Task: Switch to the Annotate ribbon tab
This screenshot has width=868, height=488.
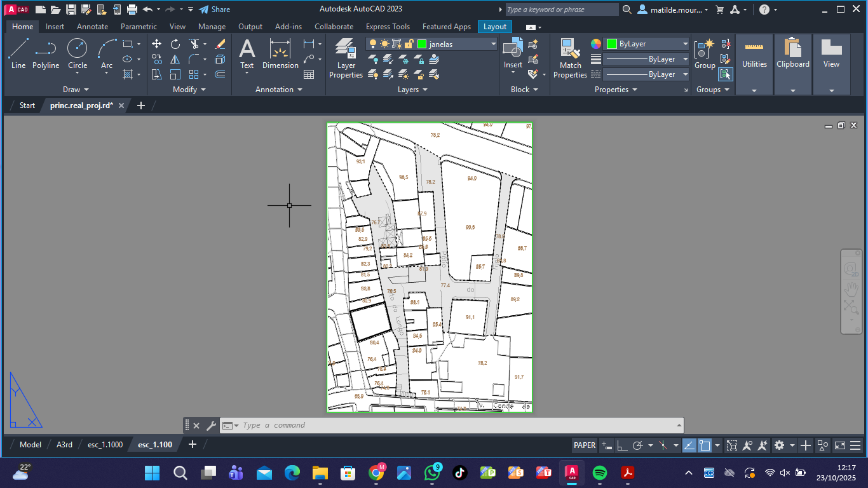Action: click(92, 27)
